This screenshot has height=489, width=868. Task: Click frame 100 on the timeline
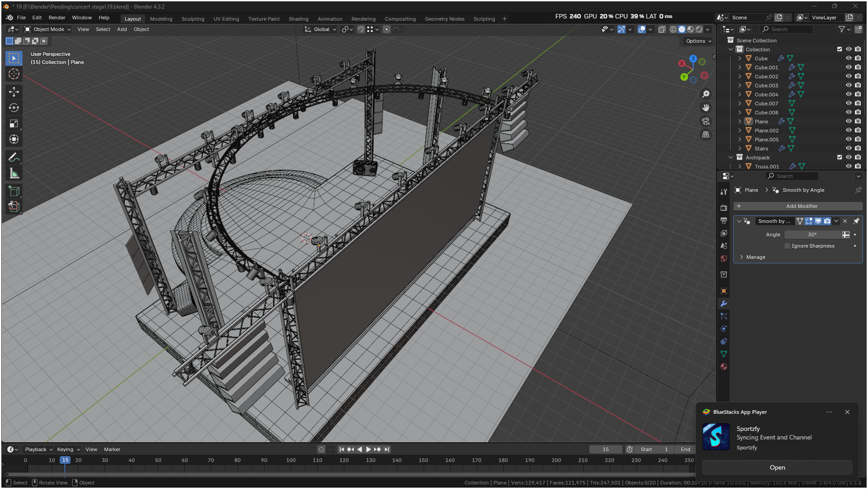291,461
